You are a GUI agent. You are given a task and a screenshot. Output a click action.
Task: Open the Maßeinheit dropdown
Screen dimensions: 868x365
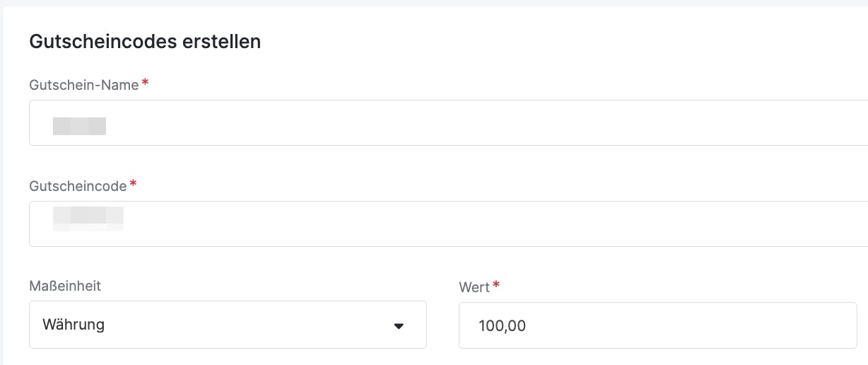[228, 325]
